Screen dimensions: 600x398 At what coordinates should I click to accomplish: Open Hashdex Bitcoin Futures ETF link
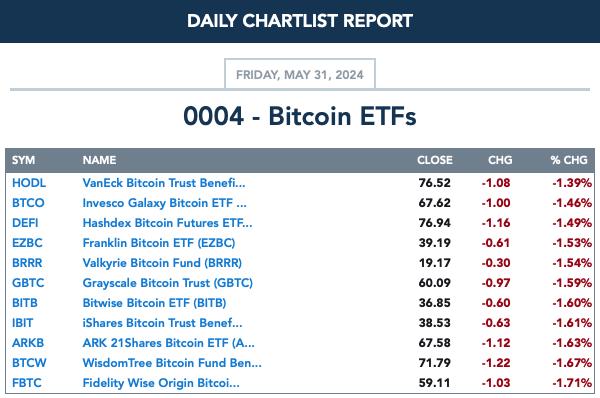click(168, 223)
